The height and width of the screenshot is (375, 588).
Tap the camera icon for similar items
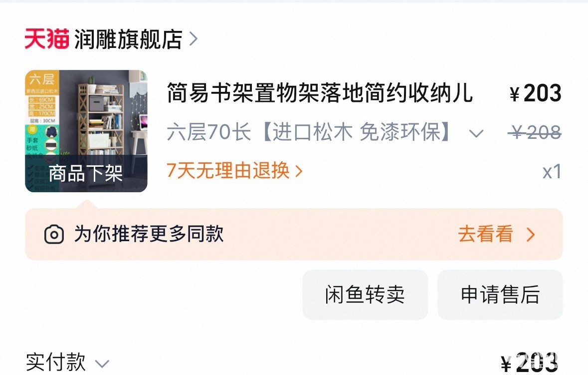click(54, 235)
